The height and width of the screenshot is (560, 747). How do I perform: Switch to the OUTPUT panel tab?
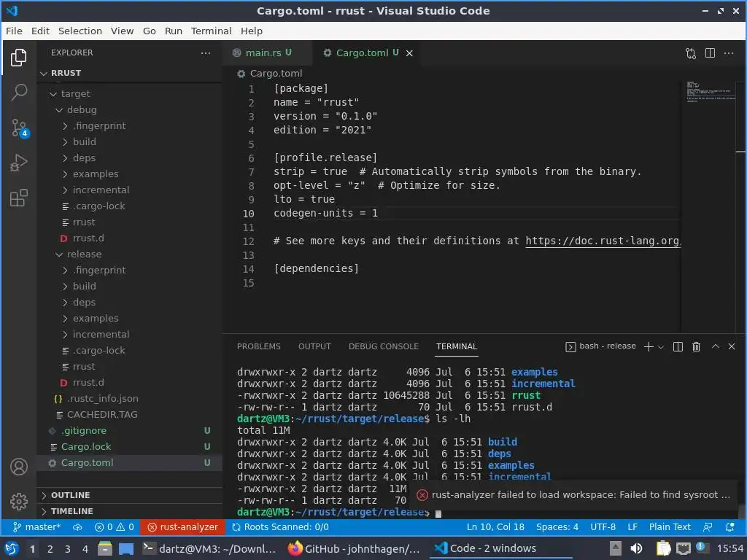click(x=314, y=346)
